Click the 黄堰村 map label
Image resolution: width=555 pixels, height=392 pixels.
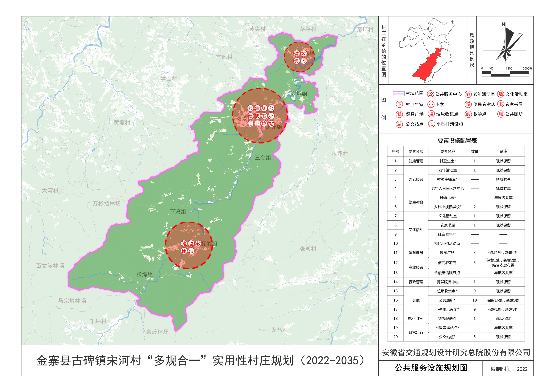pyautogui.click(x=122, y=123)
